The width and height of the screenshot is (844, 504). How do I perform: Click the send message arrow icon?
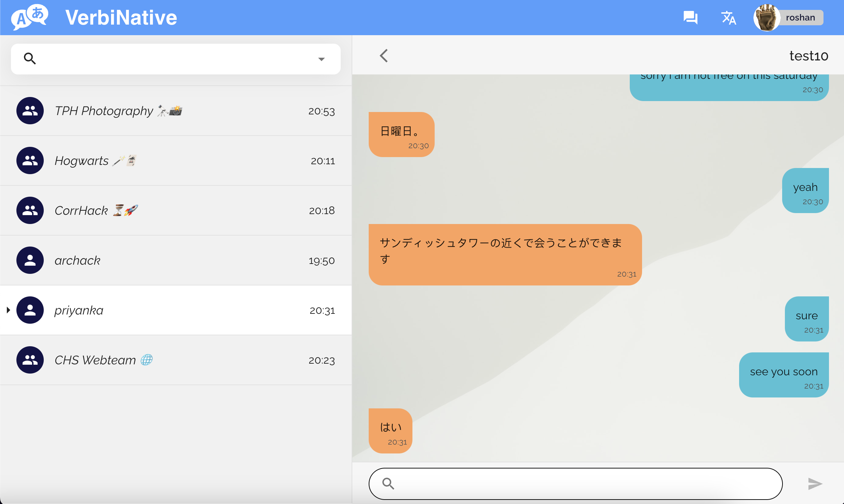815,484
